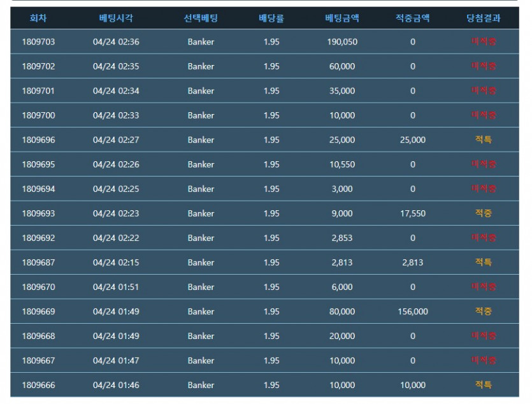Click bet amount 2,853
This screenshot has width=532, height=404.
coord(342,238)
